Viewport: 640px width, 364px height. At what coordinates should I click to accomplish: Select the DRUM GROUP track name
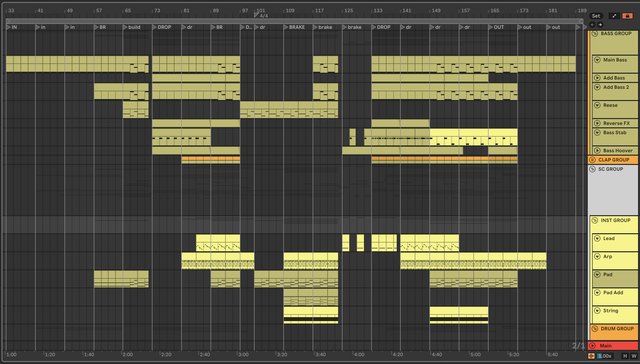(617, 328)
